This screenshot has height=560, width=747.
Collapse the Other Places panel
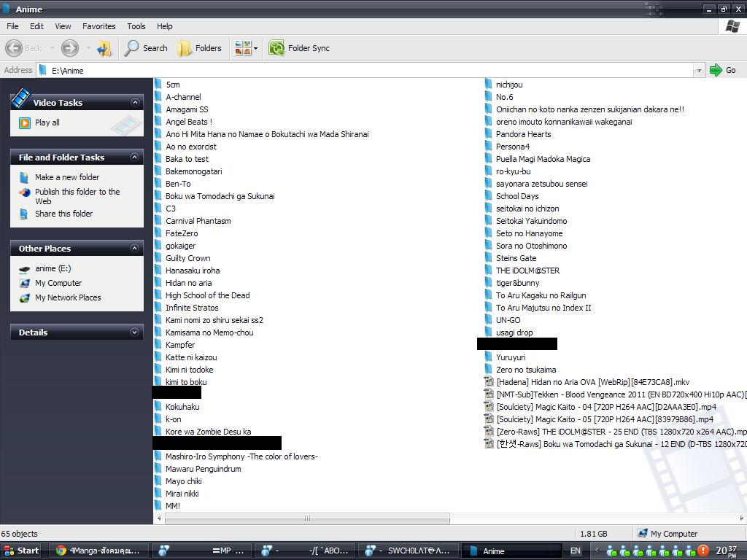135,248
